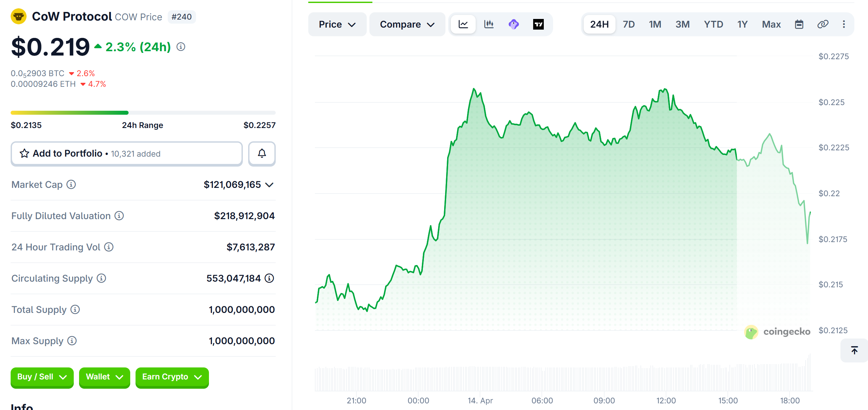Image resolution: width=868 pixels, height=410 pixels.
Task: Switch to the candlestick chart icon
Action: pos(488,24)
